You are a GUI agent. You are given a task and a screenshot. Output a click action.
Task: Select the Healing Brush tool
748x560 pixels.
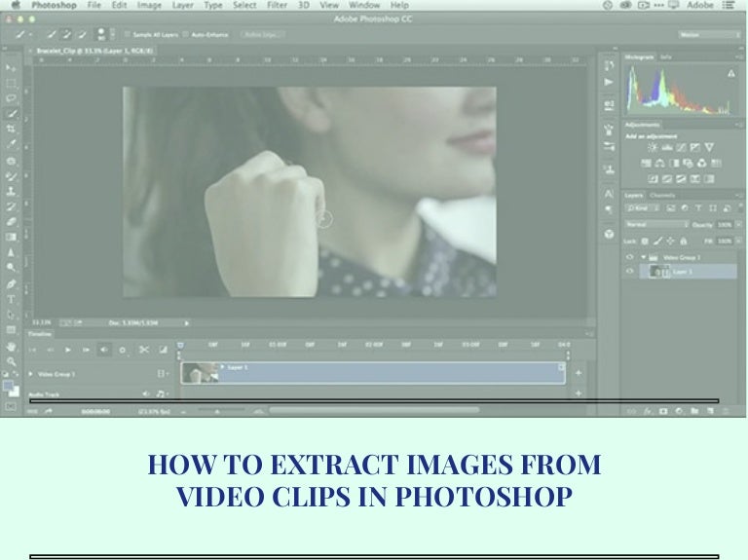[x=11, y=161]
